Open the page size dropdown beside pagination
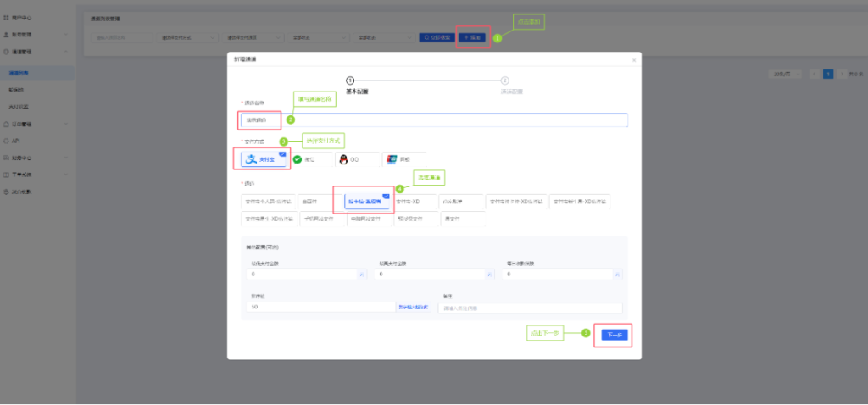 pyautogui.click(x=784, y=75)
